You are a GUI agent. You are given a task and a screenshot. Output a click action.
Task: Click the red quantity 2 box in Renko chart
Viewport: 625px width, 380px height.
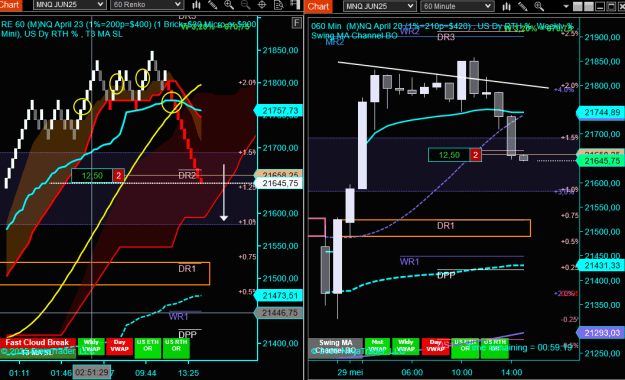118,176
